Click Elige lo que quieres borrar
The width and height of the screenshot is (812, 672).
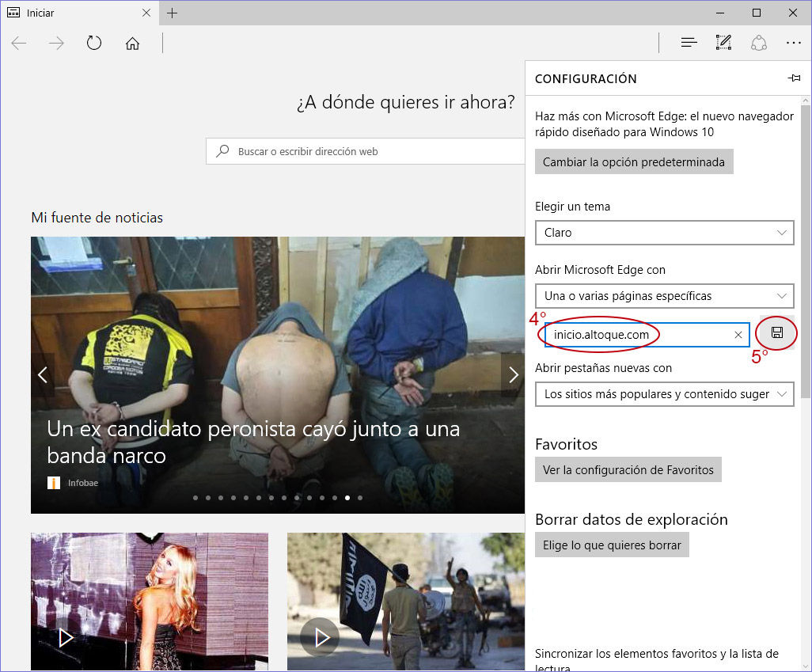(612, 545)
